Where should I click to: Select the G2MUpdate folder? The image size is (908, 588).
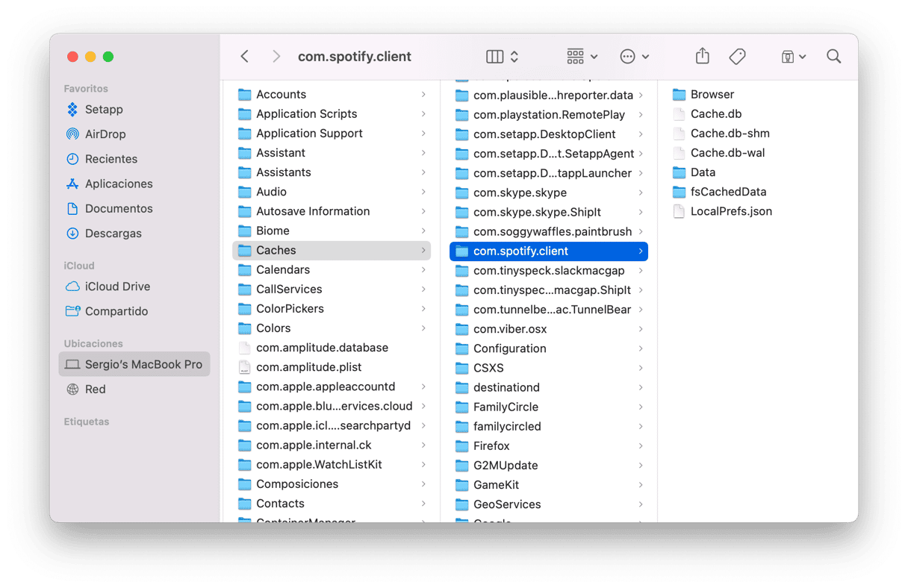(x=549, y=466)
